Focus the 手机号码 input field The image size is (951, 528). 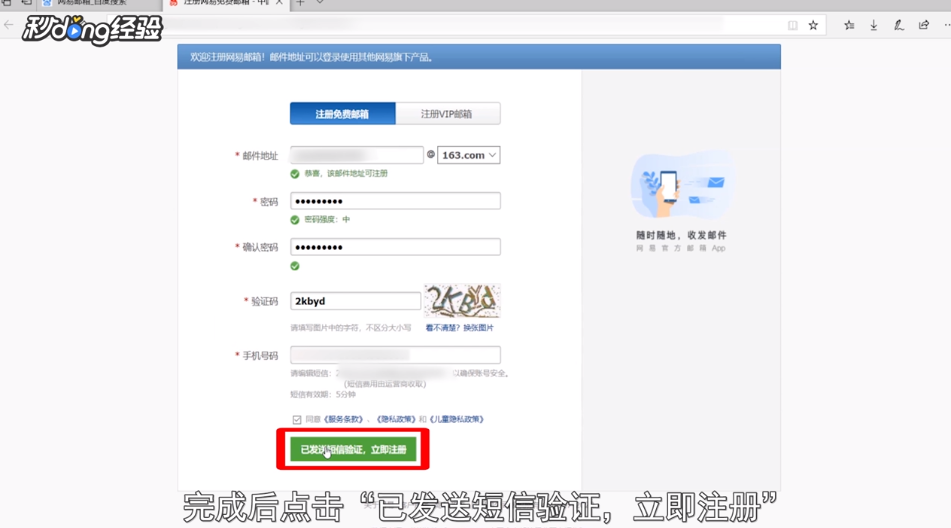click(395, 355)
